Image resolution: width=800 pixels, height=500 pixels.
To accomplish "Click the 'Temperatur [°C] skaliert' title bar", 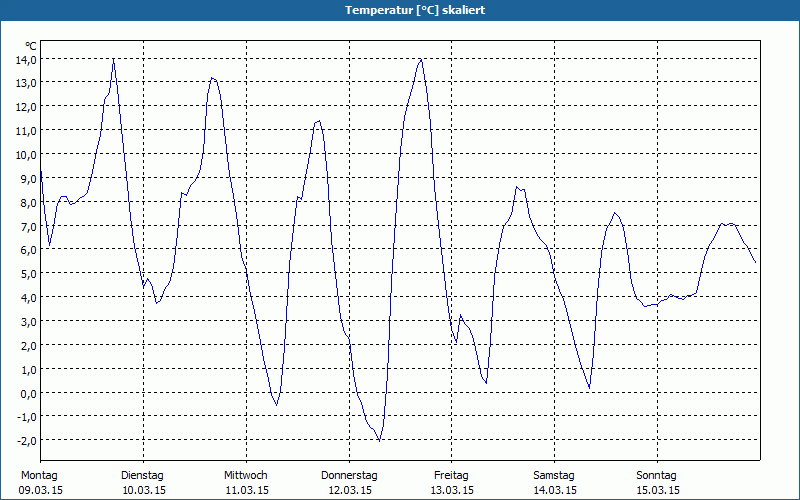I will pyautogui.click(x=400, y=10).
